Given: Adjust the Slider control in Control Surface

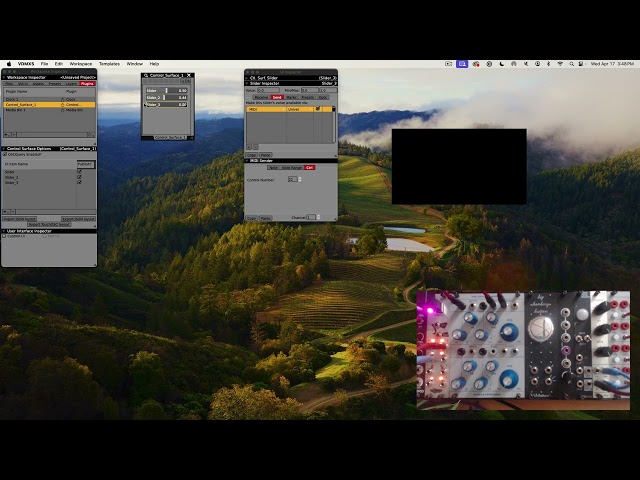Looking at the screenshot, I should click(167, 91).
